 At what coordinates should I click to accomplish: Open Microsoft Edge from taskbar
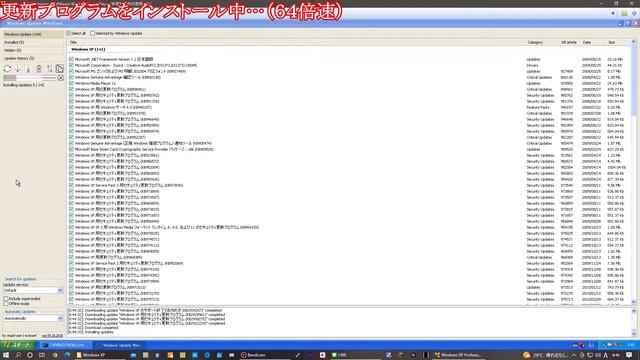67,355
